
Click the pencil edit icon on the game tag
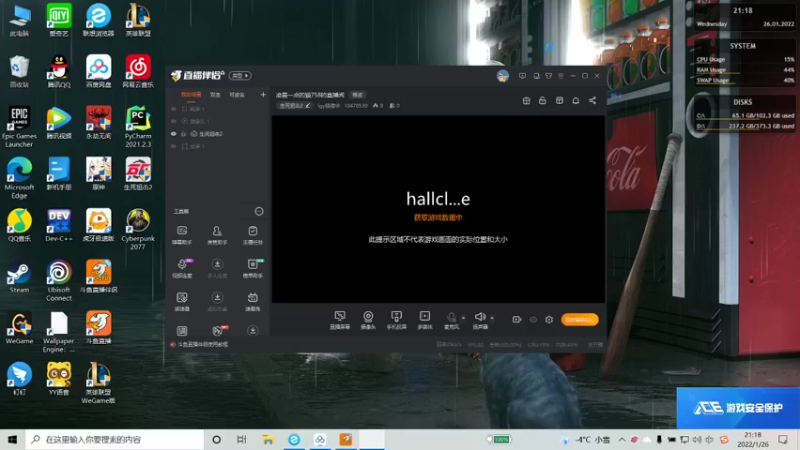click(308, 106)
